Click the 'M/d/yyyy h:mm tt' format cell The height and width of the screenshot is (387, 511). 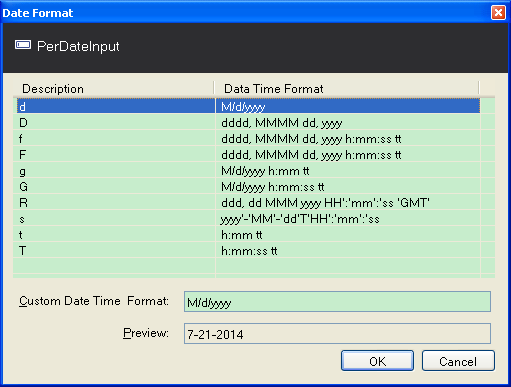pos(348,171)
